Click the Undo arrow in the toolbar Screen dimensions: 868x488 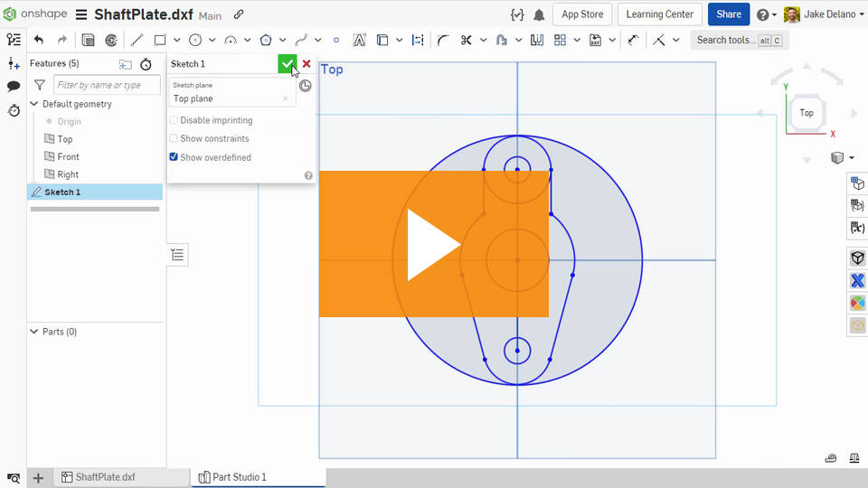39,40
